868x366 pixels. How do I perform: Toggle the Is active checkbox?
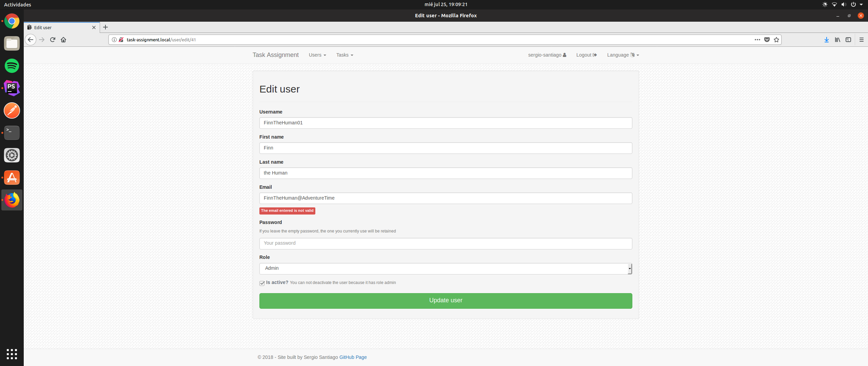coord(262,283)
